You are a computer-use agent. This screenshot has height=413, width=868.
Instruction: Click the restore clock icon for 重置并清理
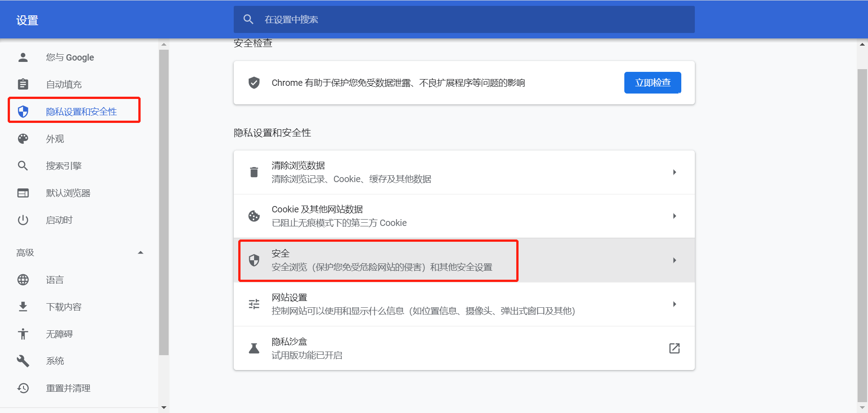pyautogui.click(x=23, y=388)
